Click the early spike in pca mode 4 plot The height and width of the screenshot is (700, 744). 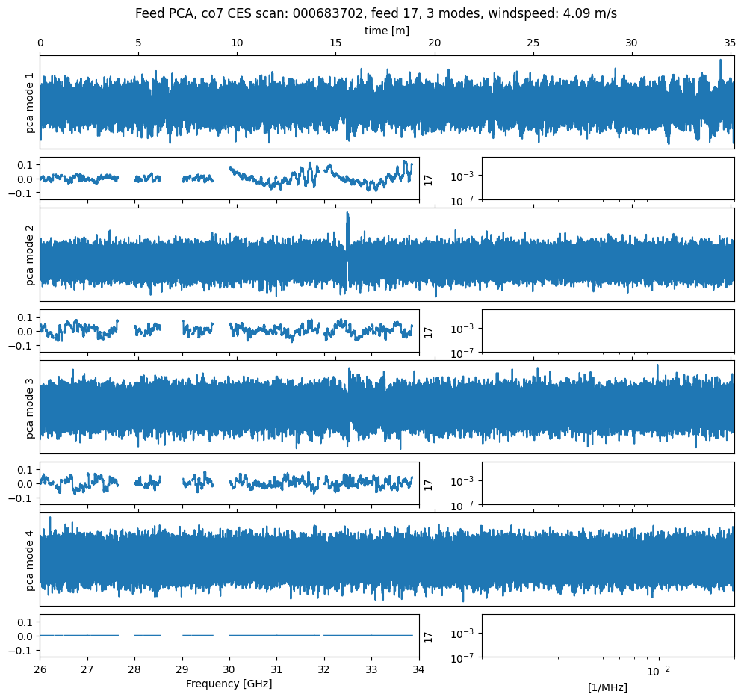pos(50,521)
